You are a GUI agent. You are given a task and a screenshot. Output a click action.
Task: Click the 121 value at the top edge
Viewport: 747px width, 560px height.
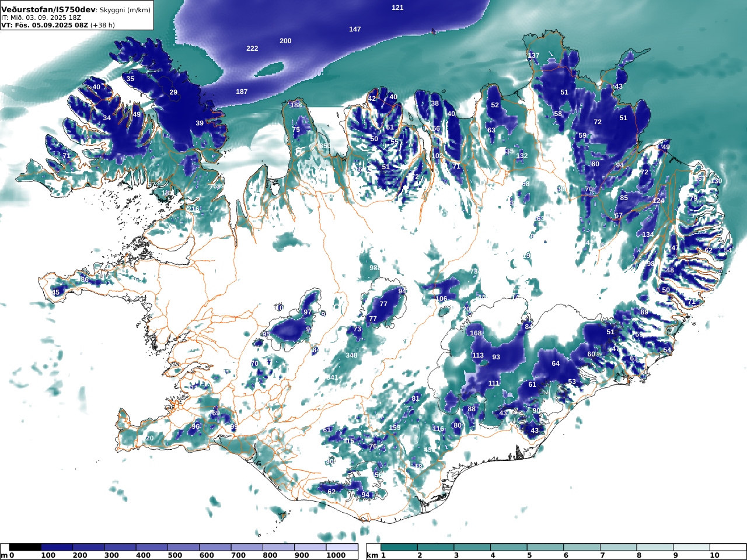[397, 8]
